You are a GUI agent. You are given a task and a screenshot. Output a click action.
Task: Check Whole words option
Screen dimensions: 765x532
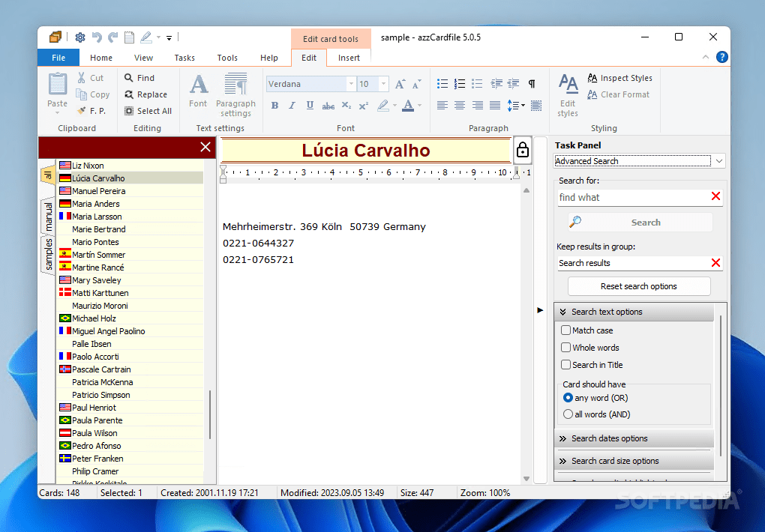[x=566, y=347]
